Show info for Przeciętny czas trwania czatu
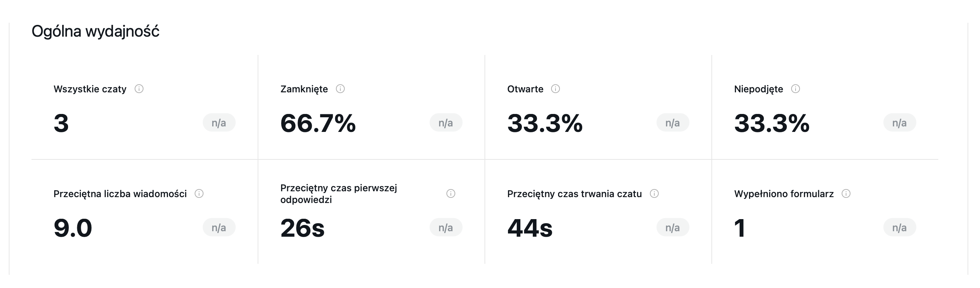Screen dimensions: 980x288 point(654,193)
